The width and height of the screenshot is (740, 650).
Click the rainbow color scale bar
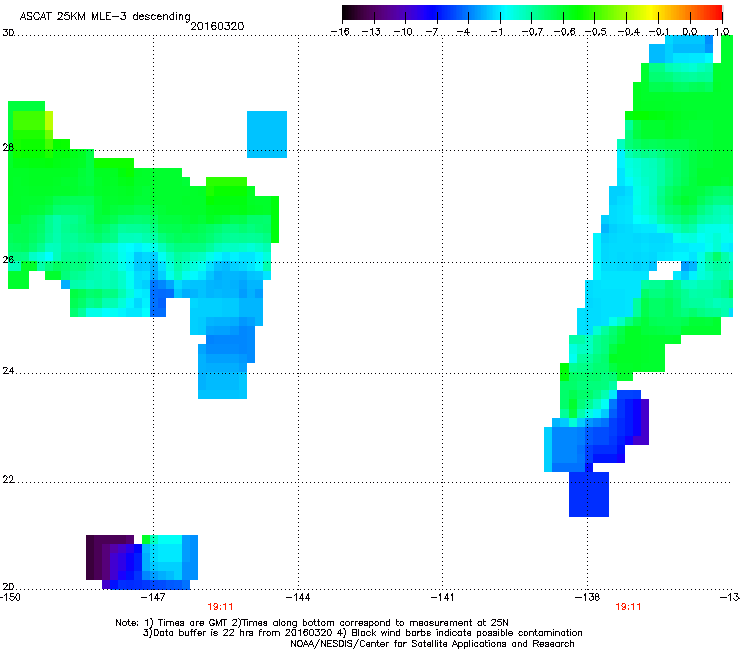tap(532, 13)
